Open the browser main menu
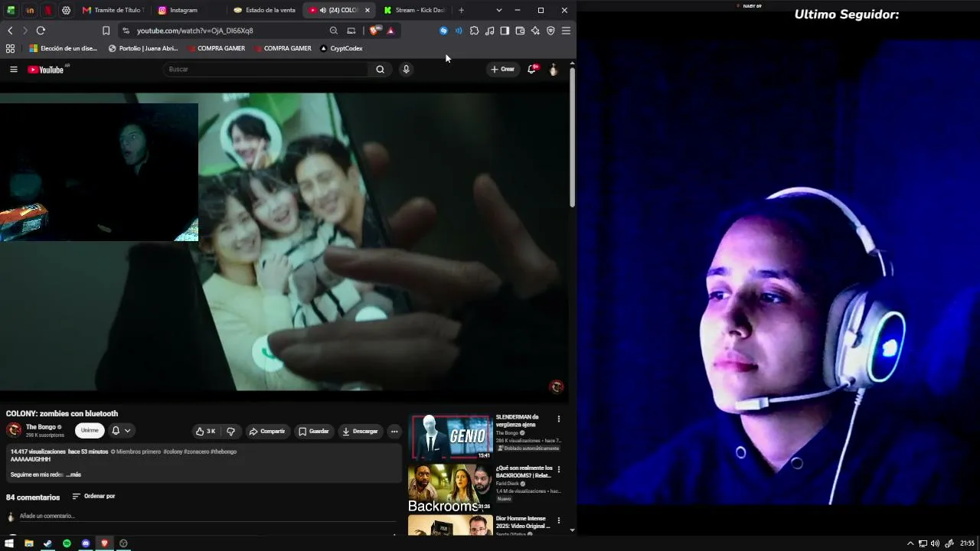 566,31
